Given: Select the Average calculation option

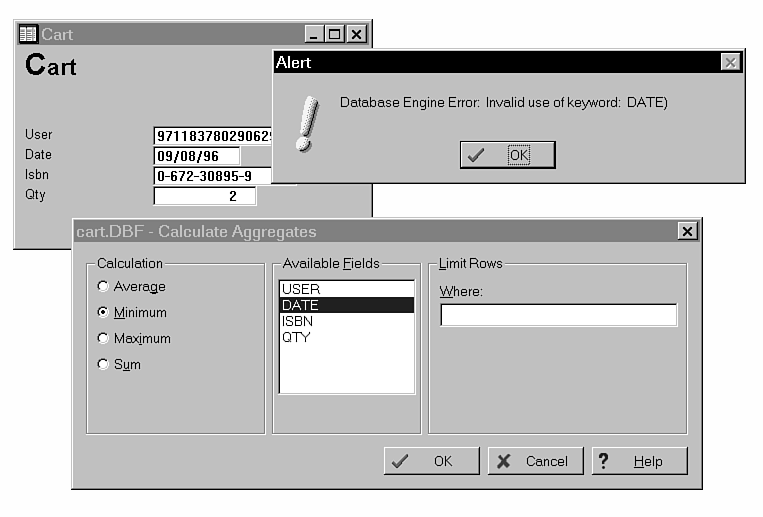Looking at the screenshot, I should click(x=102, y=287).
